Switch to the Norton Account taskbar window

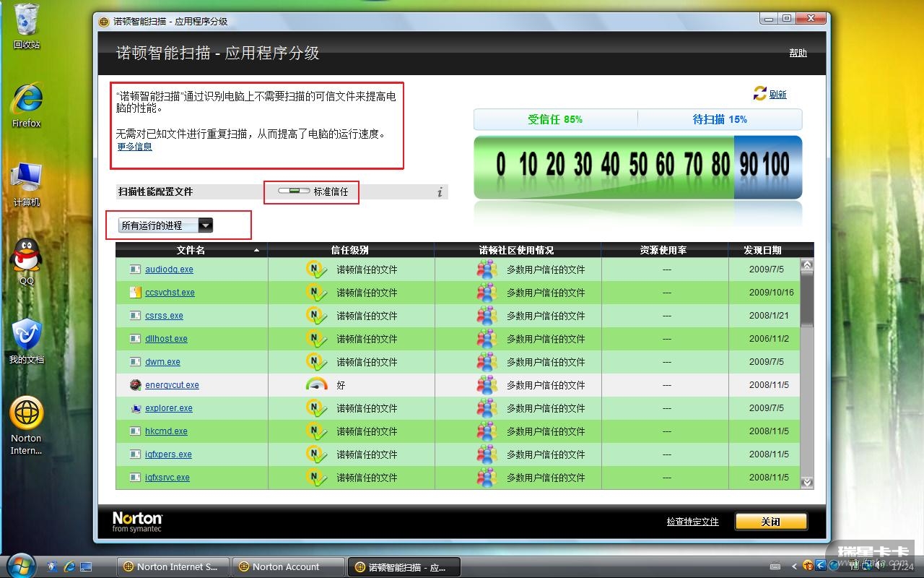pyautogui.click(x=289, y=567)
